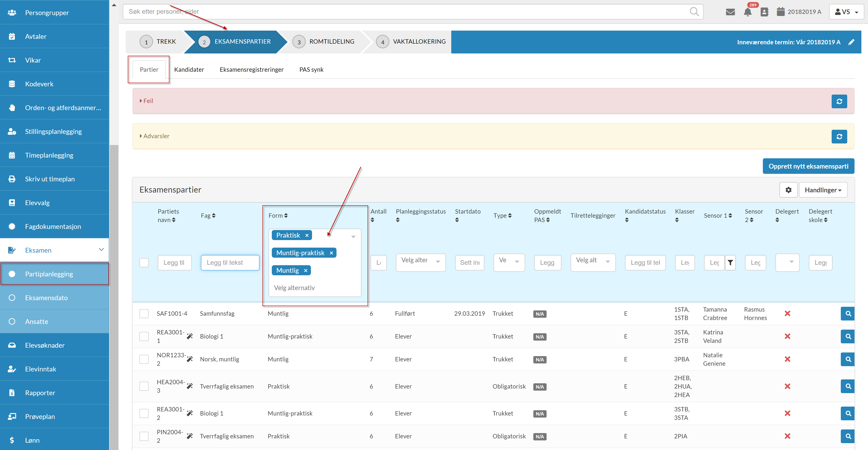868x450 pixels.
Task: Open Rapporter in sidebar
Action: pos(55,393)
